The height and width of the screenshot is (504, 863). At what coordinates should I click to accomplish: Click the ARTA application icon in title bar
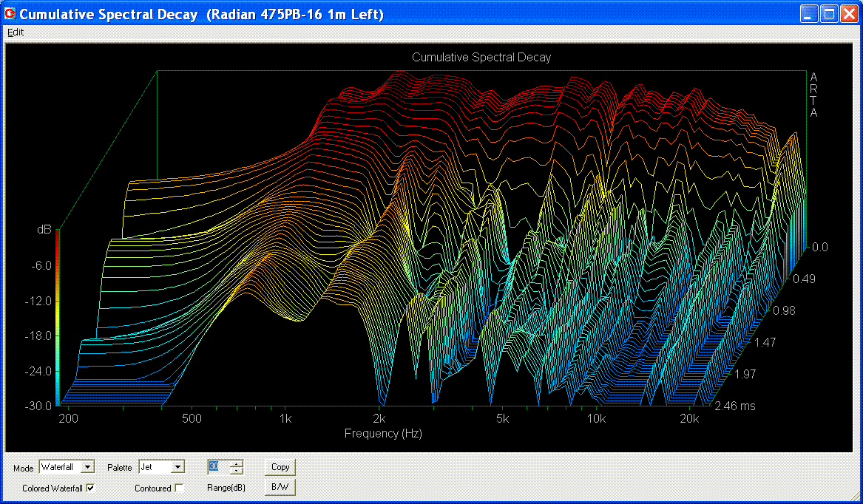[10, 14]
